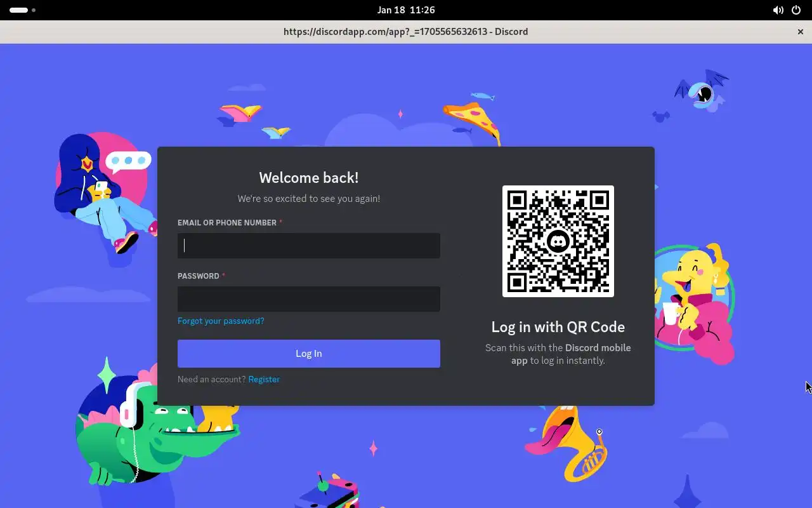Screen dimensions: 812x508
Task: Click the Discord login QR code
Action: point(558,241)
